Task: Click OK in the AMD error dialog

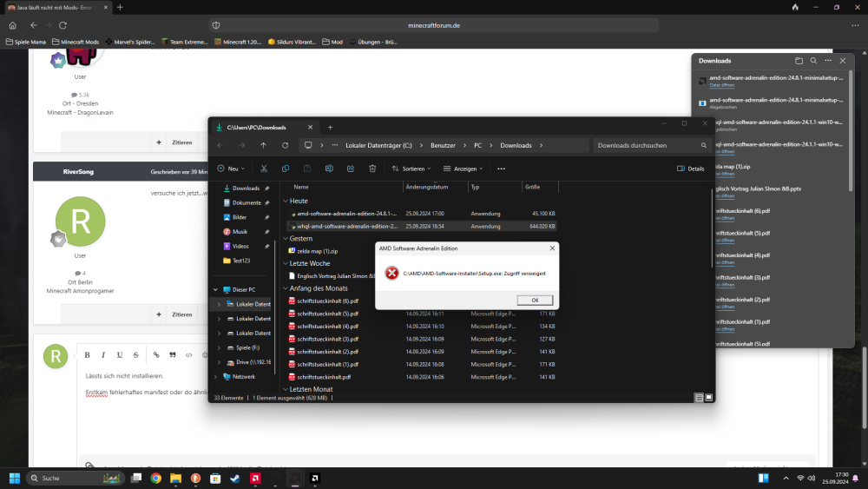Action: pos(535,301)
